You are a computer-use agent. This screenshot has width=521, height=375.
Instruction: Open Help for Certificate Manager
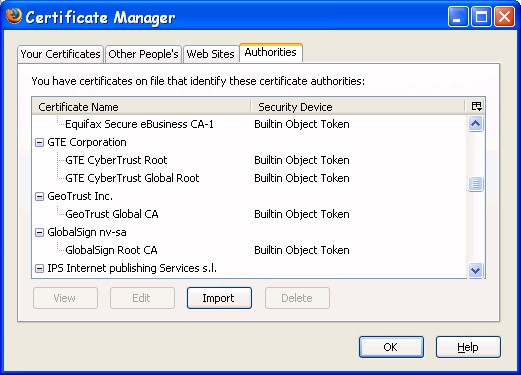[x=468, y=347]
